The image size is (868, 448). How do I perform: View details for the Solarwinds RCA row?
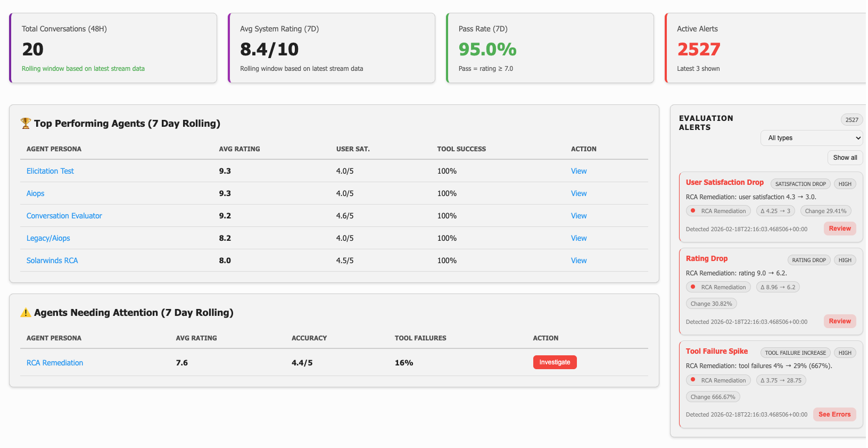pos(578,260)
